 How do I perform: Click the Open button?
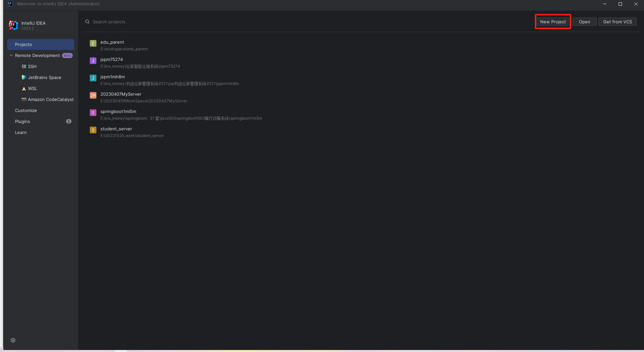pos(584,22)
